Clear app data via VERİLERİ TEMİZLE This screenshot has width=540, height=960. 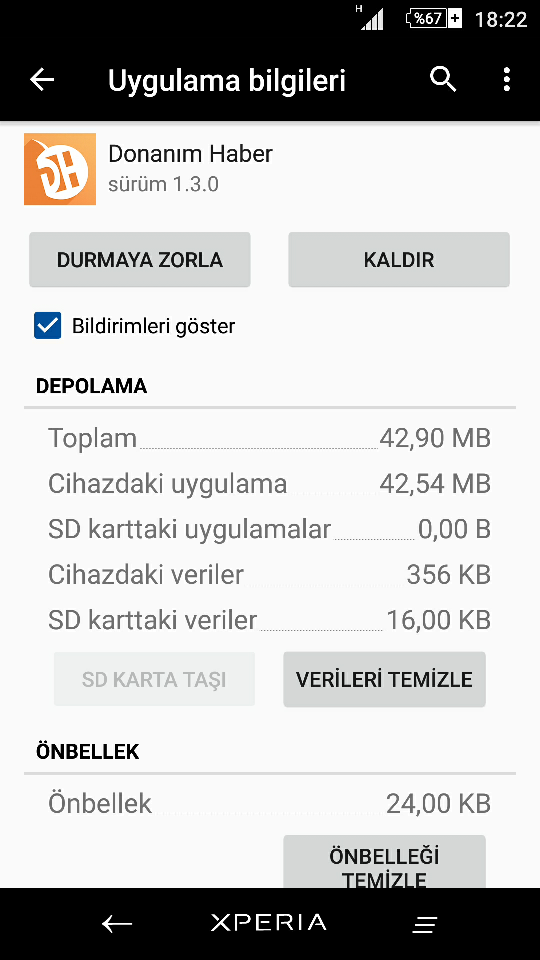pos(384,679)
